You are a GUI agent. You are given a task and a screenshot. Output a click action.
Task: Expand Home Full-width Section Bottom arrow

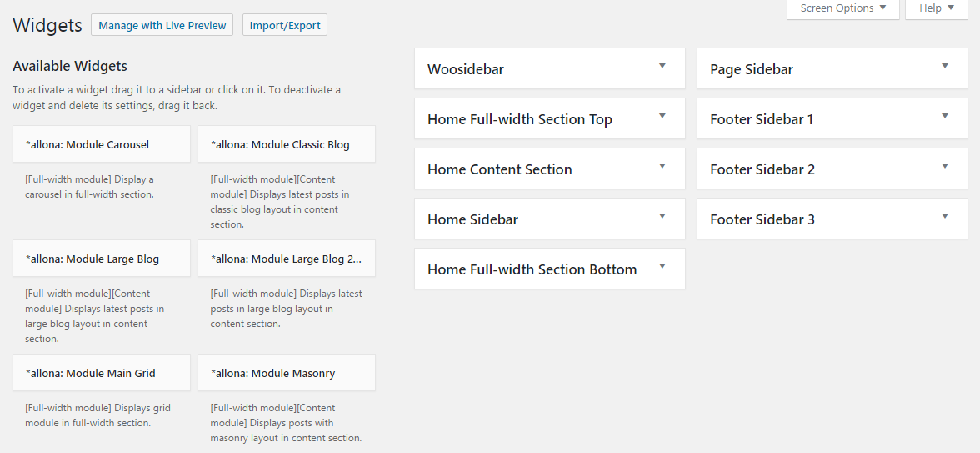click(x=662, y=266)
